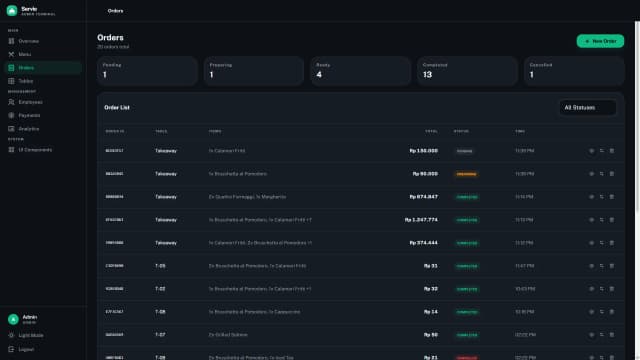Delete the T-07 Rp 50 order via the trash icon
Image resolution: width=640 pixels, height=360 pixels.
pos(612,335)
